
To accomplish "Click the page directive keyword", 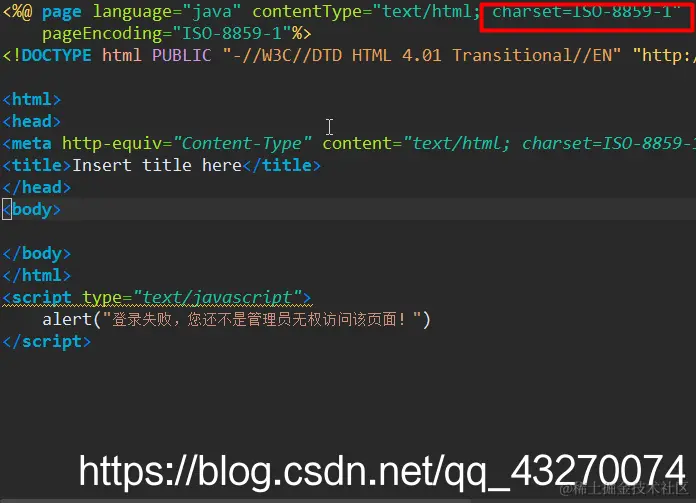I will click(x=61, y=12).
